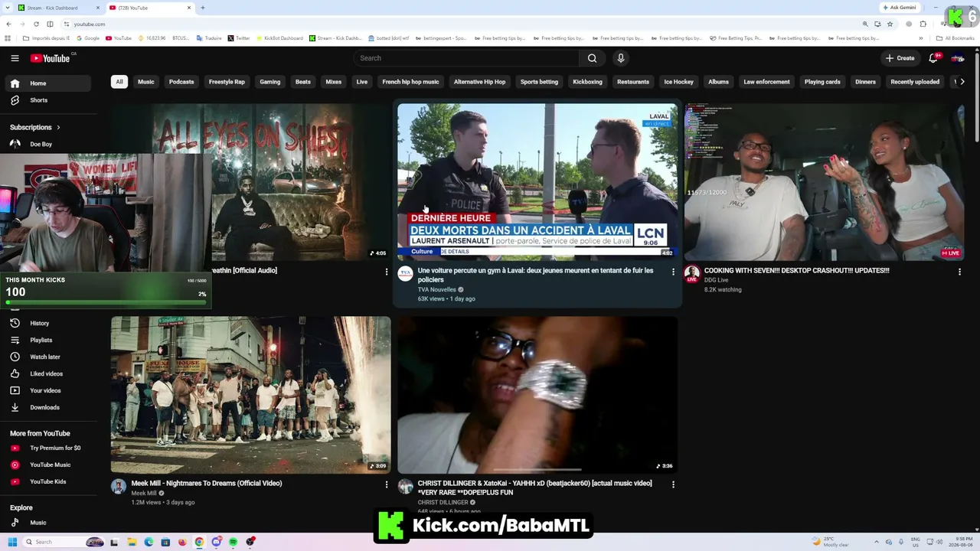Screen dimensions: 980x551
Task: Show more category chips with the arrow
Action: [x=962, y=82]
